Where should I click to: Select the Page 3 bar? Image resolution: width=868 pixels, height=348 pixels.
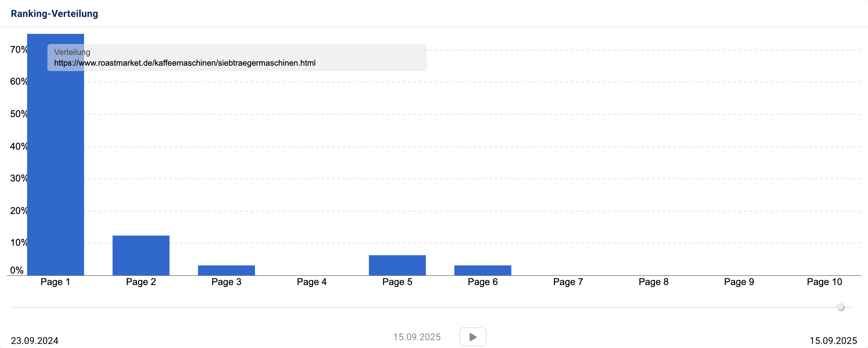tap(226, 270)
